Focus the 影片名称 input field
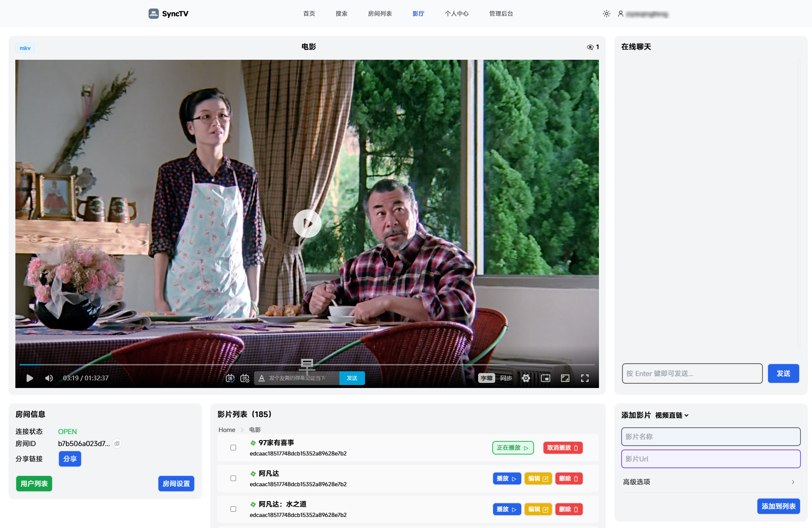The height and width of the screenshot is (528, 812). coord(710,437)
